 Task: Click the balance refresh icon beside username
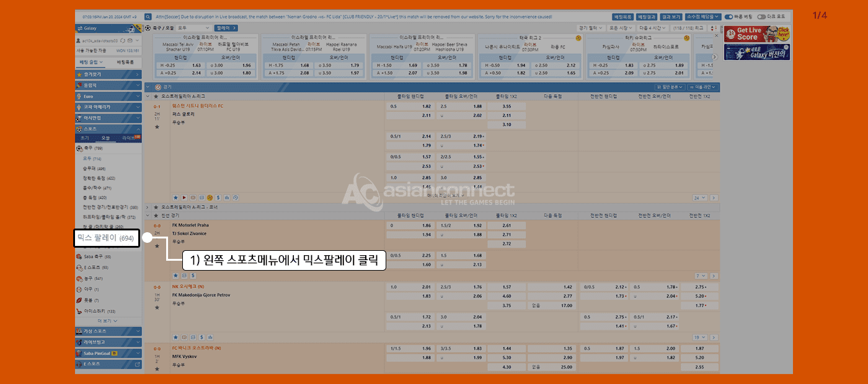tap(122, 40)
